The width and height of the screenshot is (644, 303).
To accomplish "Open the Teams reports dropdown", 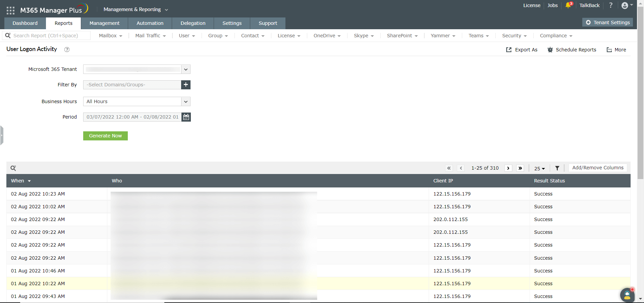I will 479,36.
